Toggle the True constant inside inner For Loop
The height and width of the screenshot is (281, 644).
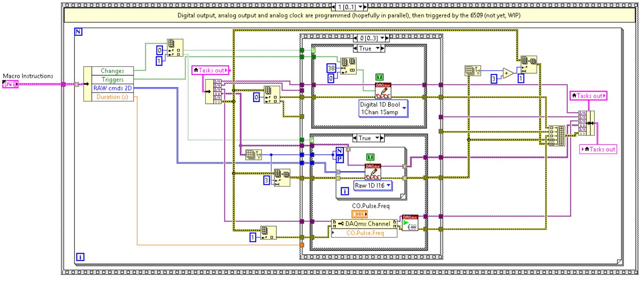[370, 157]
